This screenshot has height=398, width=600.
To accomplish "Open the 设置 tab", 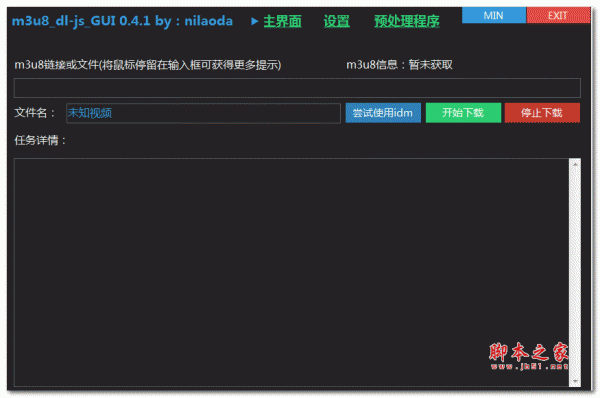I will click(x=336, y=21).
